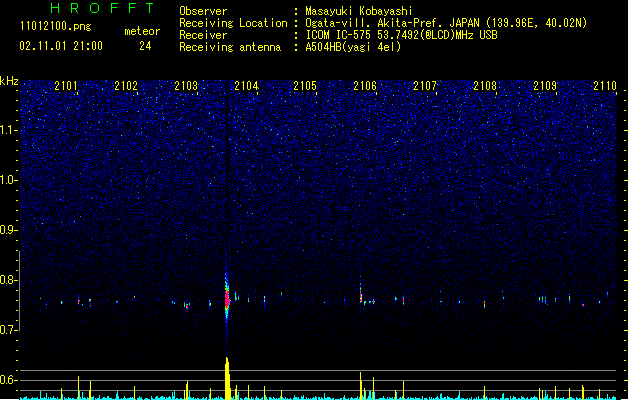Screen dimensions: 629x400
Task: Click the 2108 time marker
Action: 485,86
